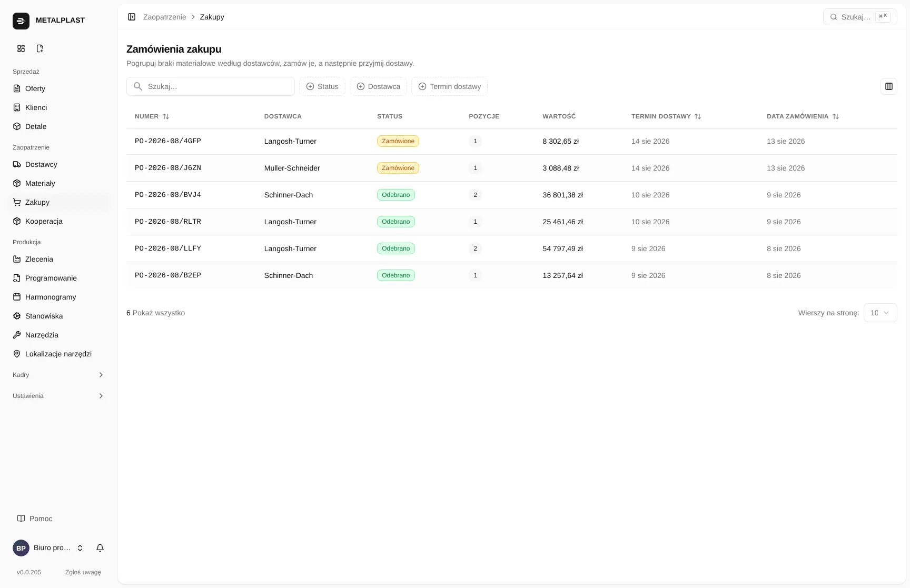The width and height of the screenshot is (910, 588).
Task: Click value 36 801,38 zł
Action: [x=562, y=195]
